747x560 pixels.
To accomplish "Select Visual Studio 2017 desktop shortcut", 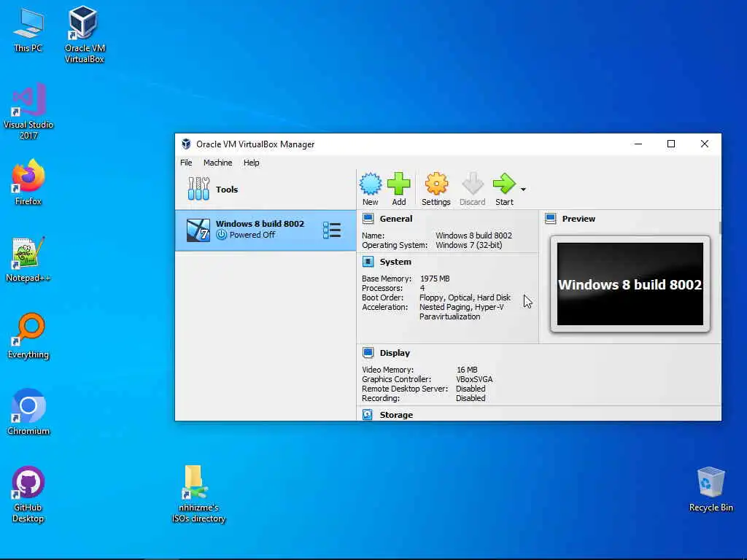I will tap(28, 112).
